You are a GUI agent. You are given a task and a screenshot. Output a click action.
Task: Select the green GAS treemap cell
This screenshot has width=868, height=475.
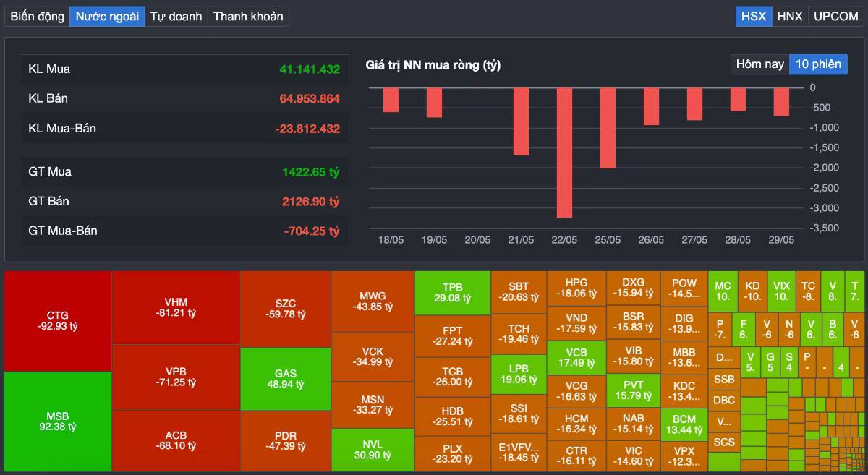click(286, 379)
